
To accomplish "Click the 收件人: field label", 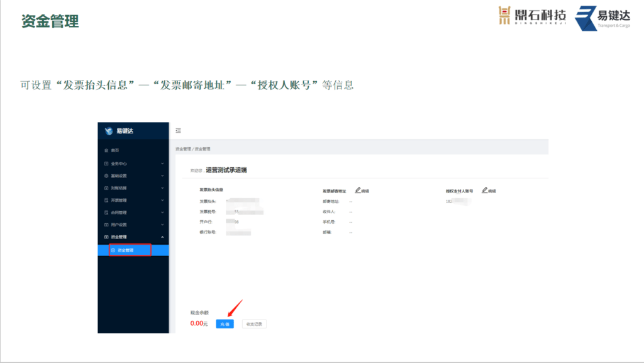I will [329, 211].
